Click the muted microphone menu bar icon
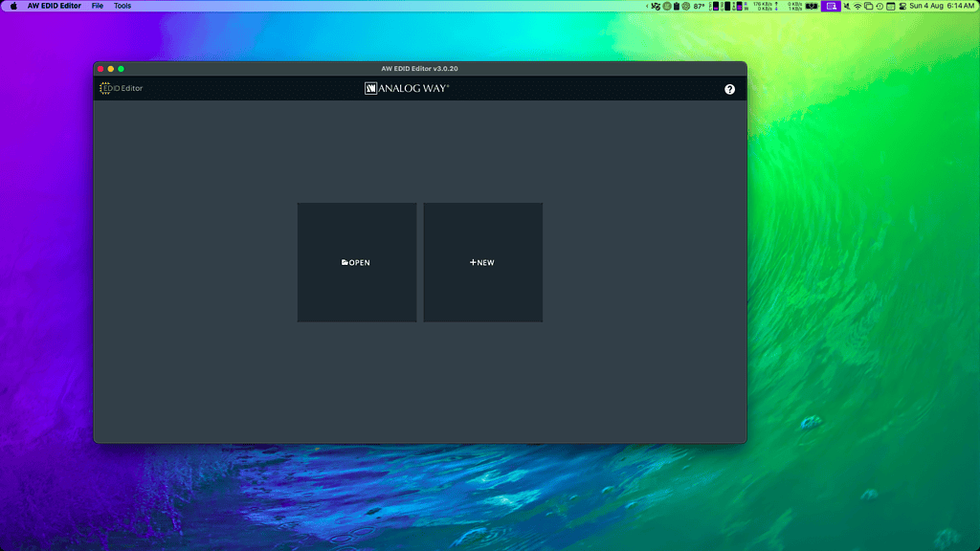The width and height of the screenshot is (980, 551). pyautogui.click(x=845, y=6)
